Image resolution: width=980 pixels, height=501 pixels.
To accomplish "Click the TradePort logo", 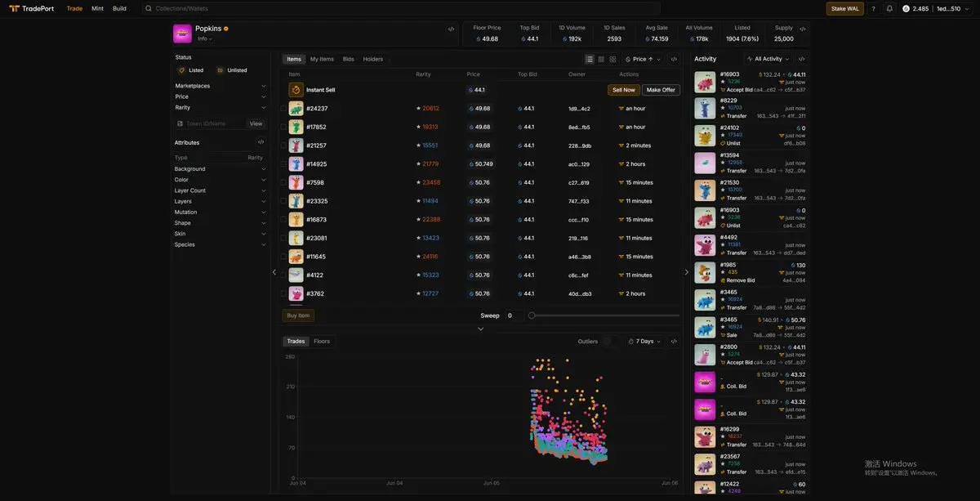I will (x=31, y=8).
